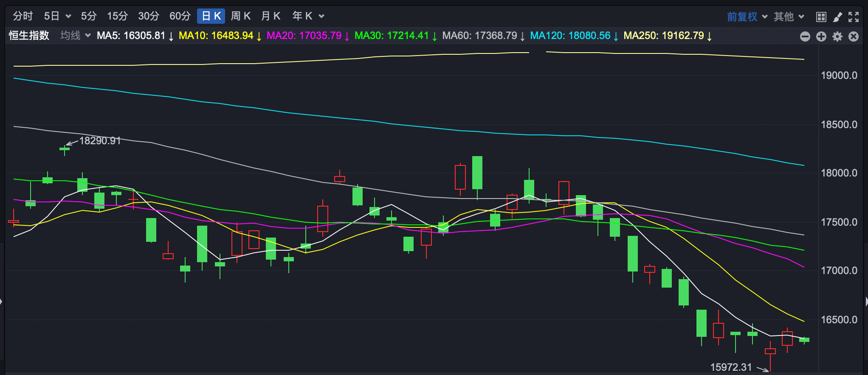Switch to 年K yearly candlesticks
The image size is (868, 375).
[x=302, y=16]
